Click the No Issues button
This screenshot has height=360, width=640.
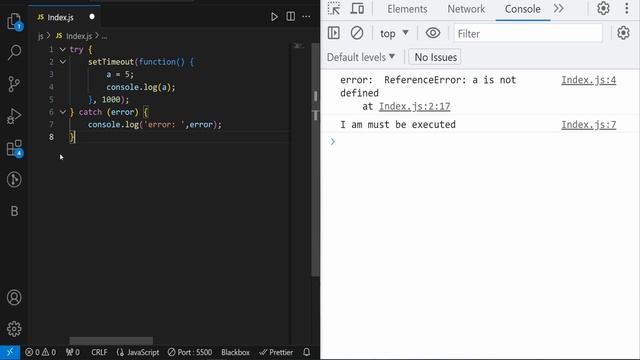pos(435,57)
